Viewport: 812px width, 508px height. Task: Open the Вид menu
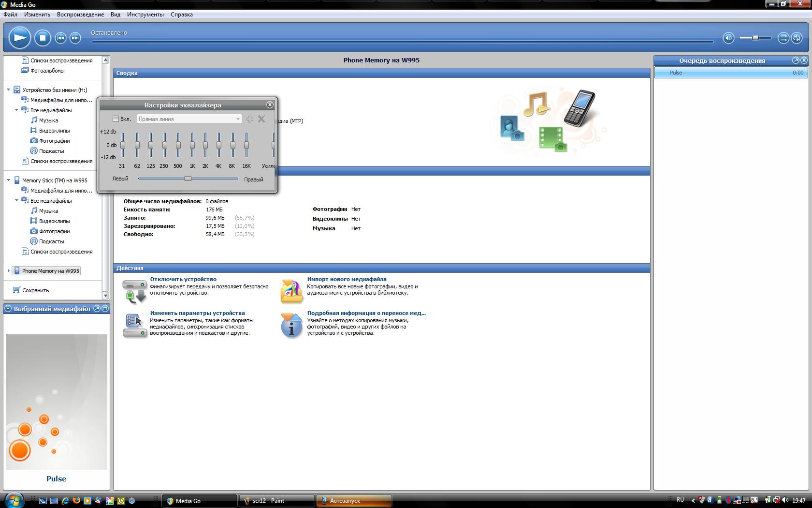[x=116, y=15]
